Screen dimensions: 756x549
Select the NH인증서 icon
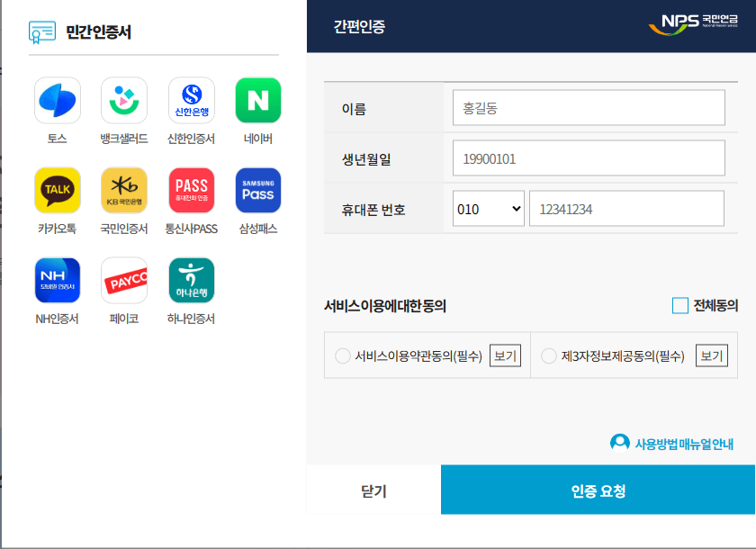pyautogui.click(x=57, y=280)
